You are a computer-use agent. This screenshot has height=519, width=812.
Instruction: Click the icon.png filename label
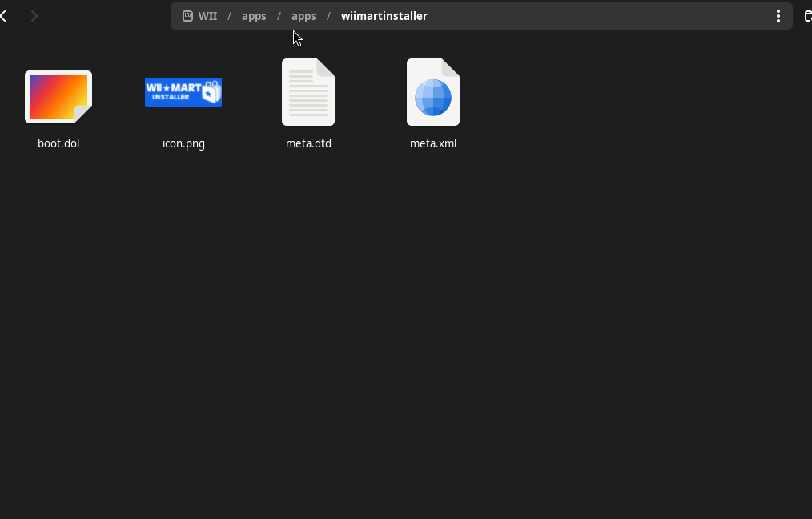click(x=183, y=144)
